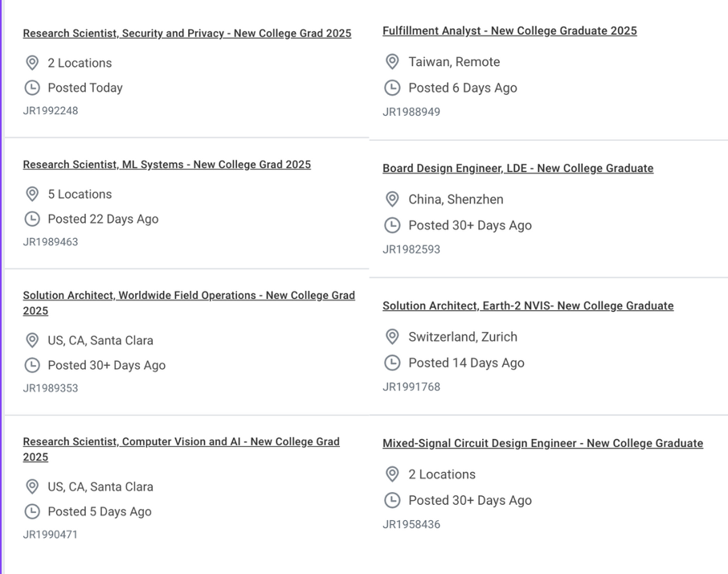The height and width of the screenshot is (574, 728).
Task: Click clock icon next to Posted 14 Days Ago
Action: click(392, 363)
